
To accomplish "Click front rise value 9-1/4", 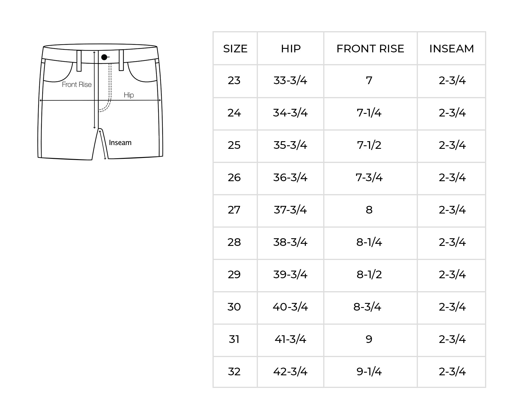I will 369,371.
